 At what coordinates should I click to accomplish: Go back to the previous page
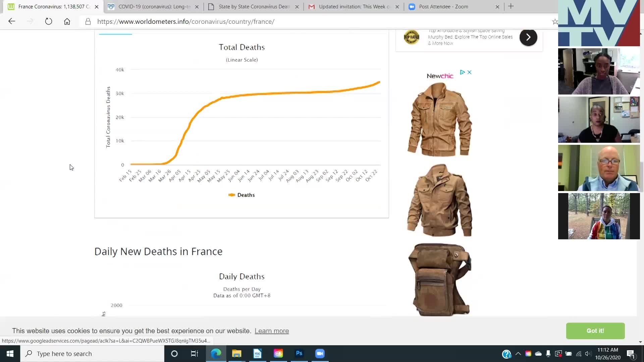coord(12,21)
